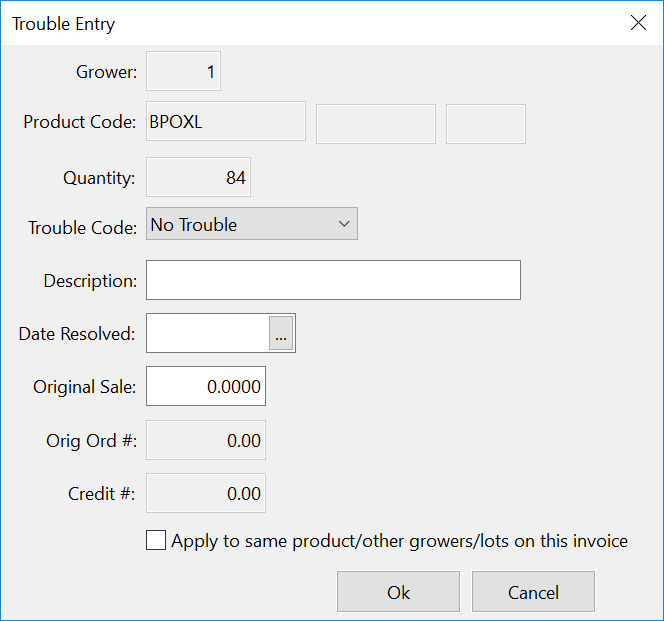The width and height of the screenshot is (664, 621).
Task: Click the "Original Sale:" label
Action: pyautogui.click(x=85, y=387)
